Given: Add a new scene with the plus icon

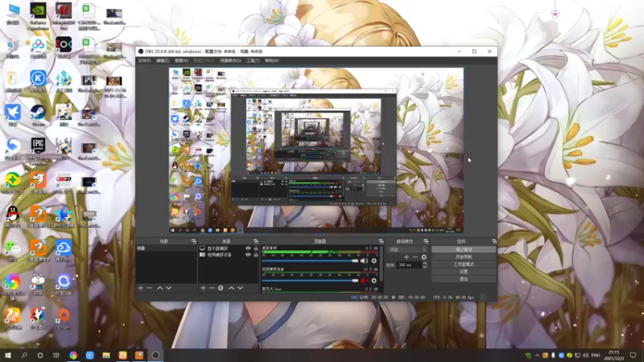Looking at the screenshot, I should [x=140, y=288].
